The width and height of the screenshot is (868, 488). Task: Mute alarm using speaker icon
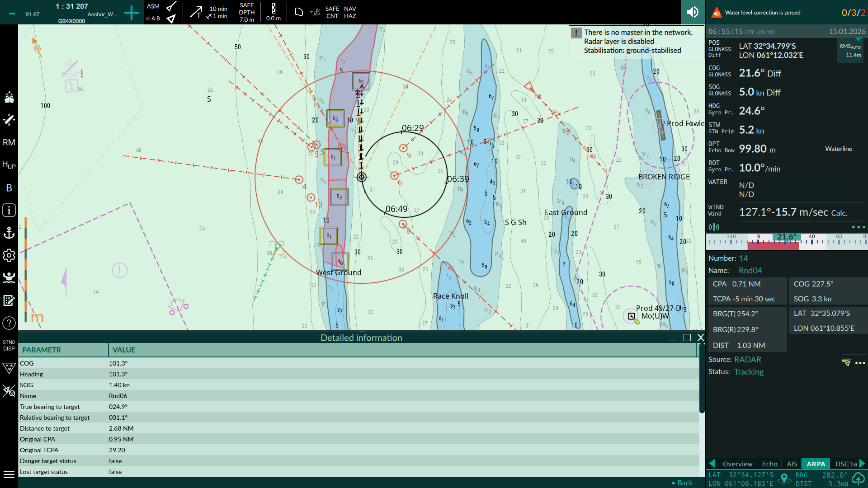tap(693, 12)
